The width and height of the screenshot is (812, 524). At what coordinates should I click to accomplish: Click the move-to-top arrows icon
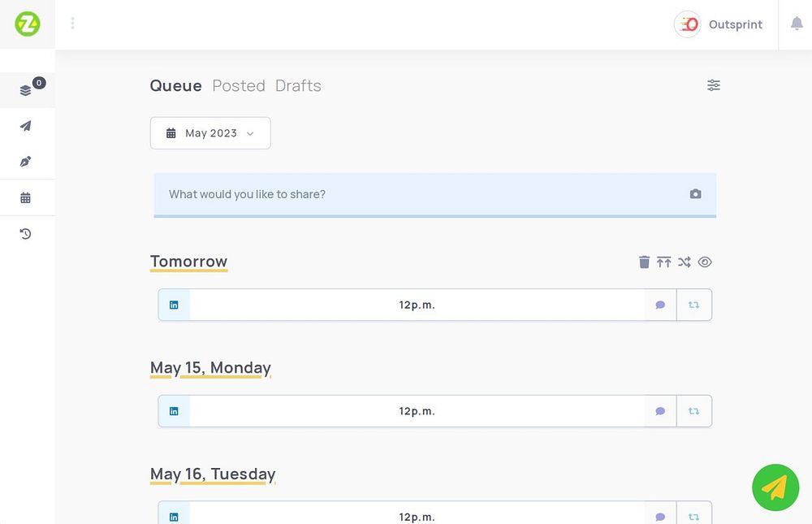664,262
